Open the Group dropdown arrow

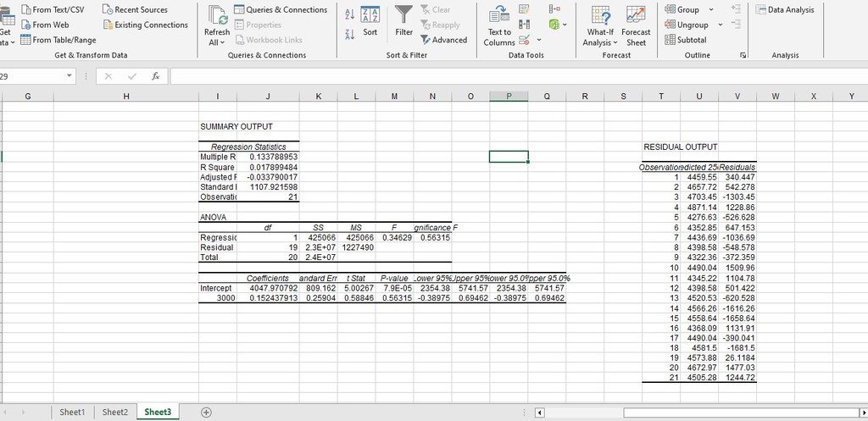(x=710, y=10)
